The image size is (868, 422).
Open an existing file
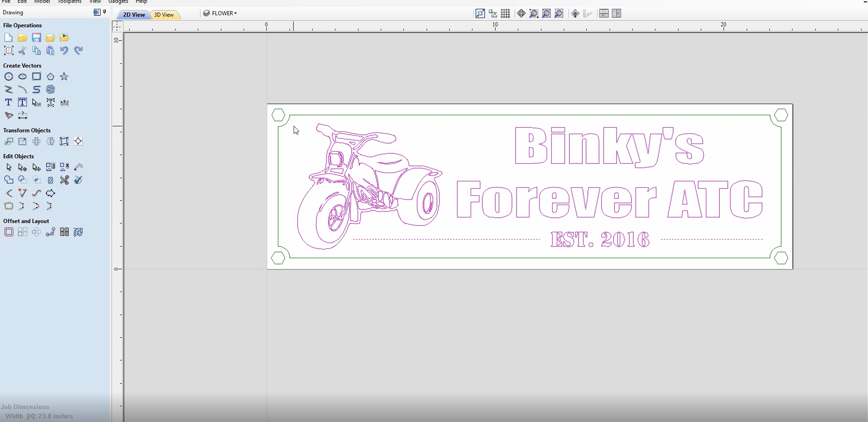coord(22,37)
